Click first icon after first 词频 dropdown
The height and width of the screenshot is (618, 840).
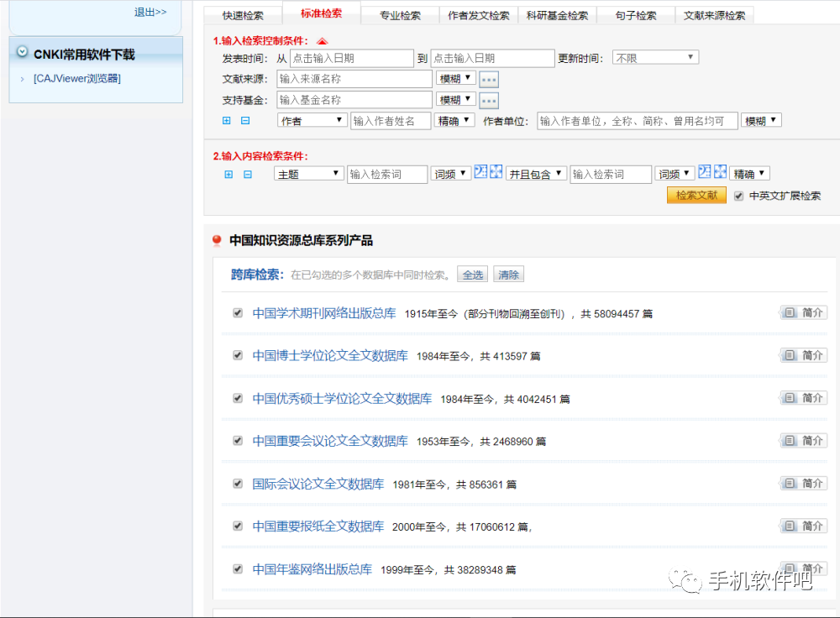[480, 171]
